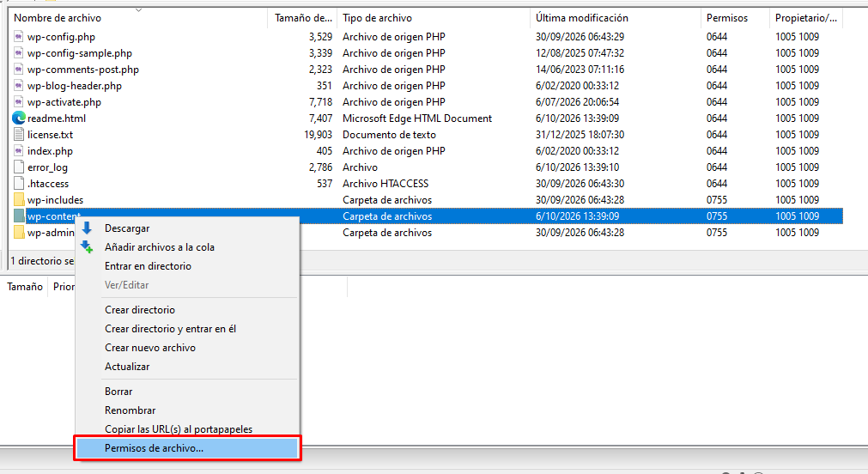
Task: Select Crear directorio menu entry
Action: pos(139,309)
